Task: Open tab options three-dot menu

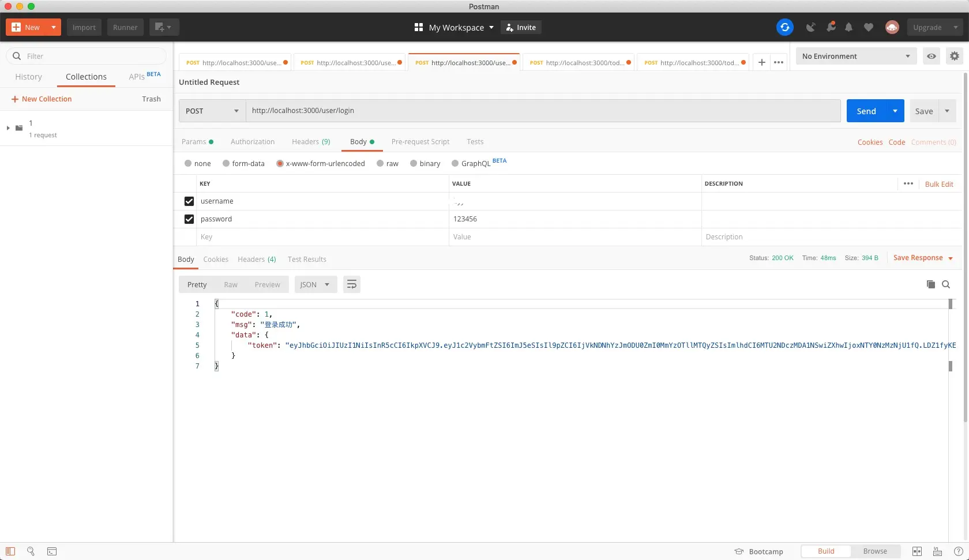Action: (x=779, y=62)
